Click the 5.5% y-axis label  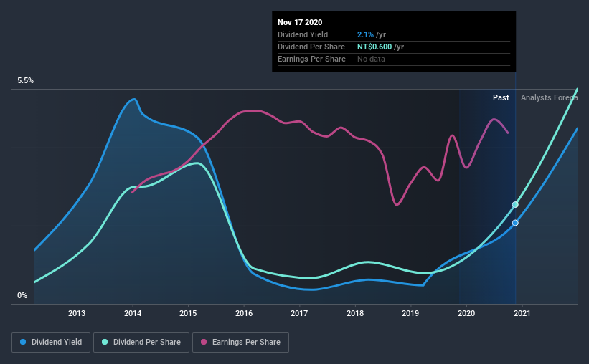pos(25,81)
